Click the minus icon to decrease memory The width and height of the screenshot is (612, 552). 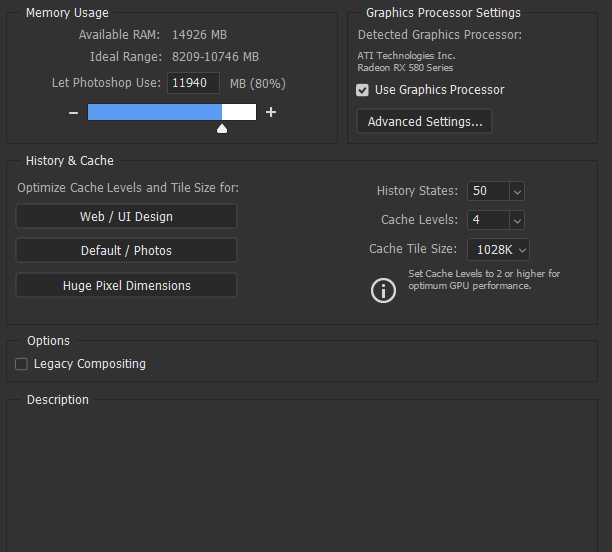click(73, 113)
